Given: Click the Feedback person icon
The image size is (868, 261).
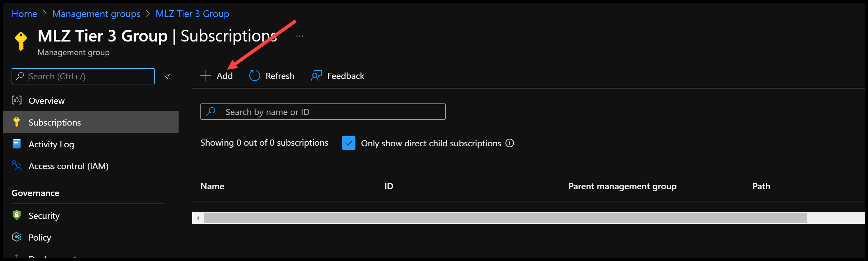Looking at the screenshot, I should coord(316,76).
